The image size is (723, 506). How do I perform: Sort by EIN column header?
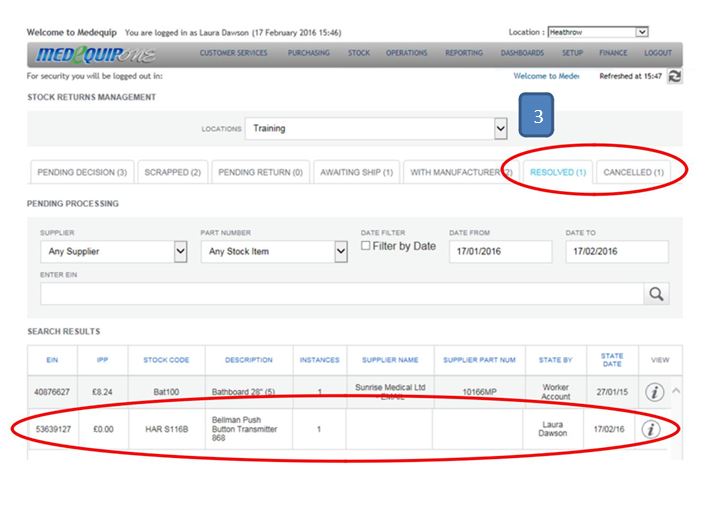tap(52, 360)
